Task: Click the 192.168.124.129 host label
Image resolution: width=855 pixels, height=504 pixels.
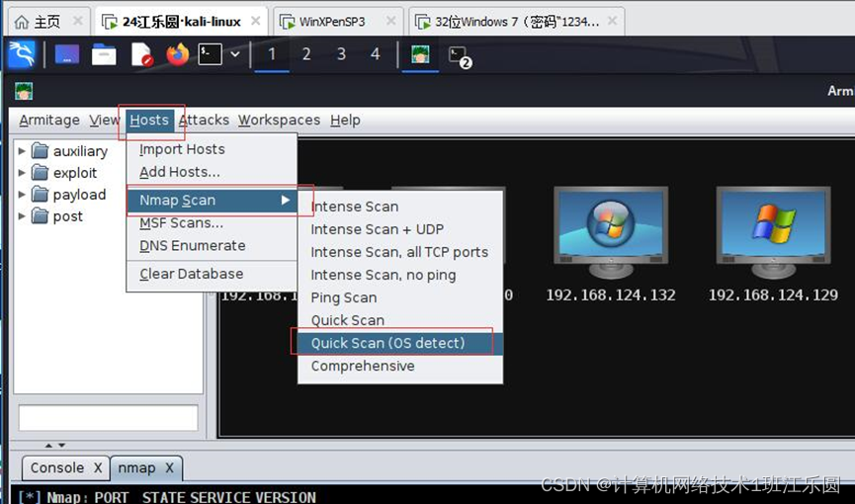Action: [x=773, y=295]
